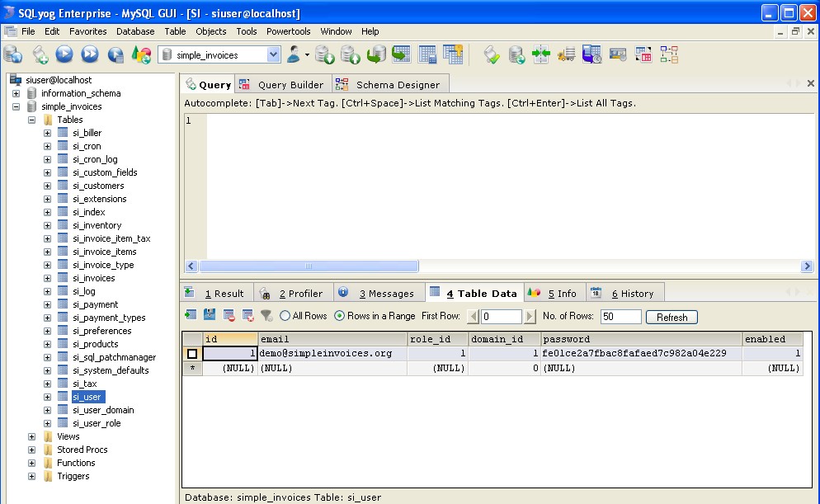Click the forklift migration toolkit icon
The height and width of the screenshot is (504, 820).
(x=567, y=54)
